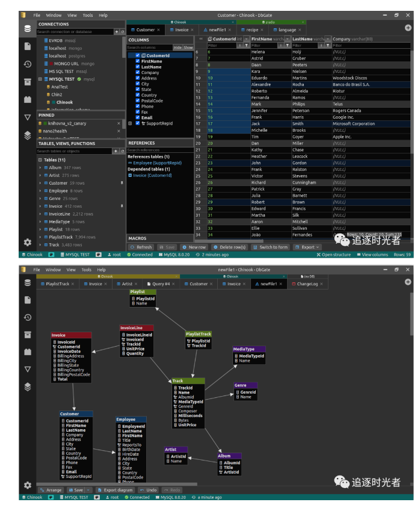Click filter funnel icon under CustomerId column
The height and width of the screenshot is (505, 420).
[246, 45]
